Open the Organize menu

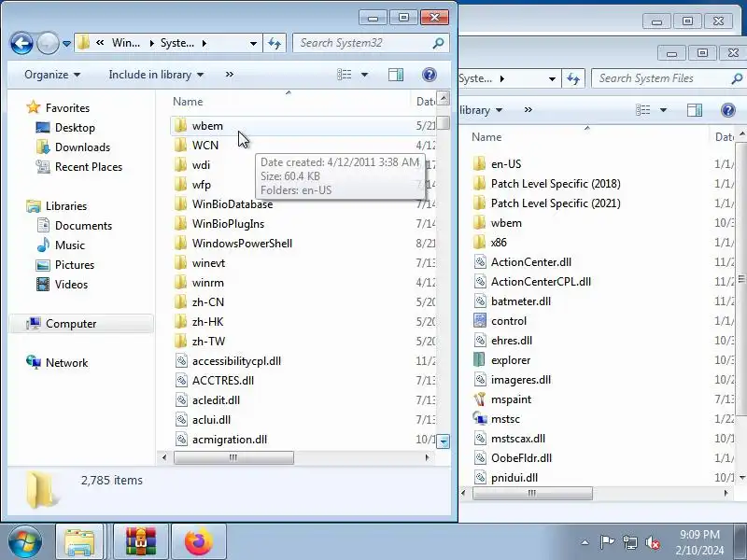52,75
